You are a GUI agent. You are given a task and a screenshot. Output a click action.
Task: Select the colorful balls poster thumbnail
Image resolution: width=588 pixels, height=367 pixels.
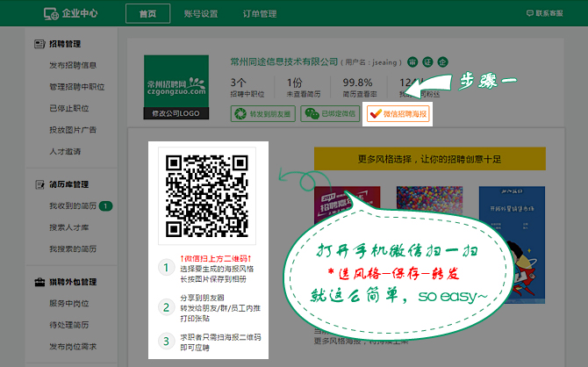point(429,200)
